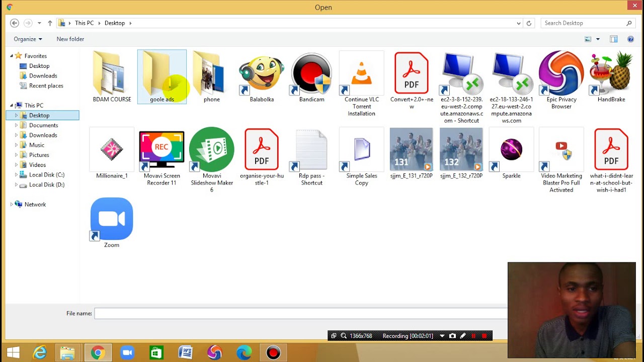Select Continue VLC Torrent Installation shortcut
This screenshot has width=644, height=362.
(x=361, y=84)
